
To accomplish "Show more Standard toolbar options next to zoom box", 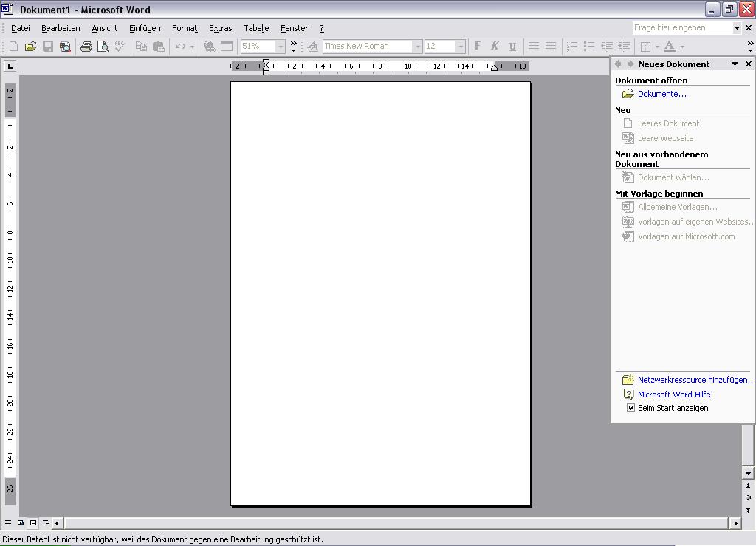I will click(x=293, y=47).
